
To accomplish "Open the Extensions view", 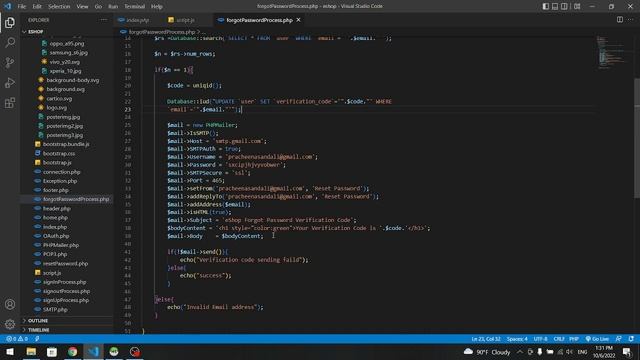I will [x=10, y=102].
